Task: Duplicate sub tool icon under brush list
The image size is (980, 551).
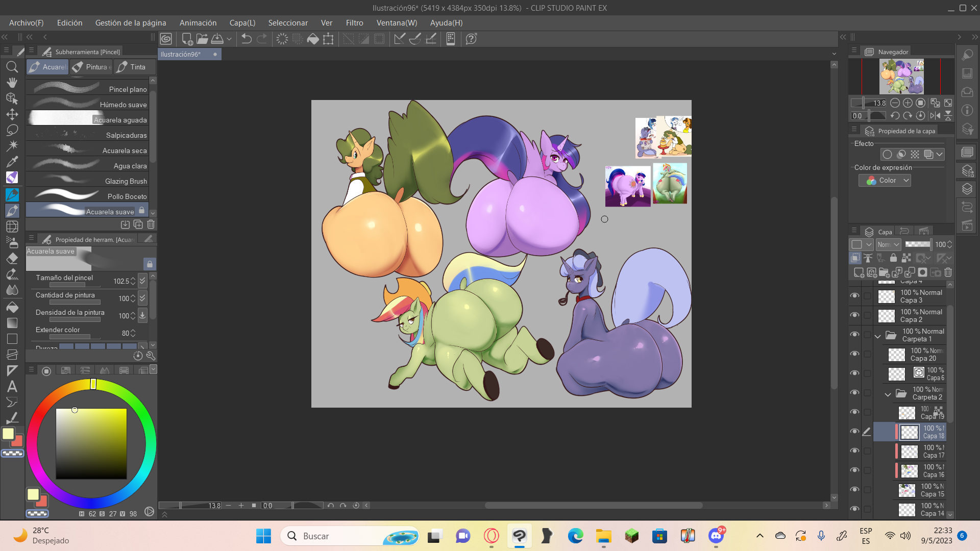Action: click(x=138, y=224)
